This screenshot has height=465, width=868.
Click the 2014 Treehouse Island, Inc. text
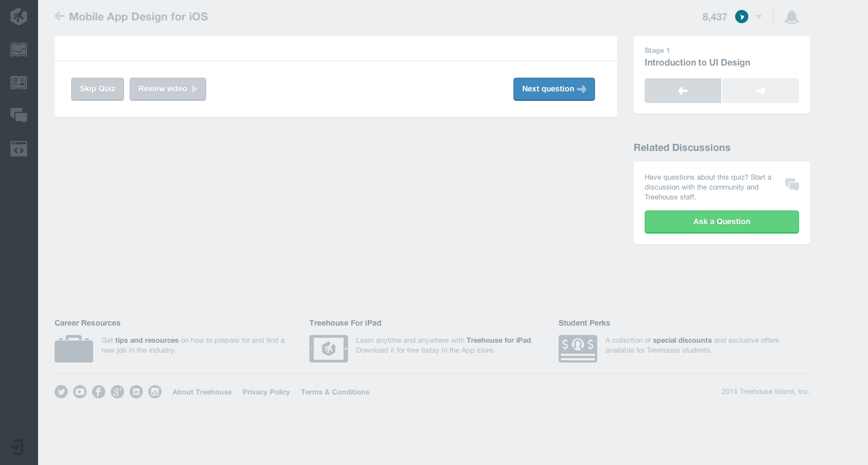point(765,392)
